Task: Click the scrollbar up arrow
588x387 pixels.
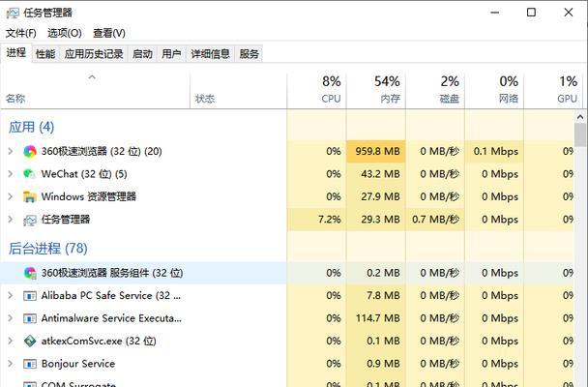Action: (580, 117)
